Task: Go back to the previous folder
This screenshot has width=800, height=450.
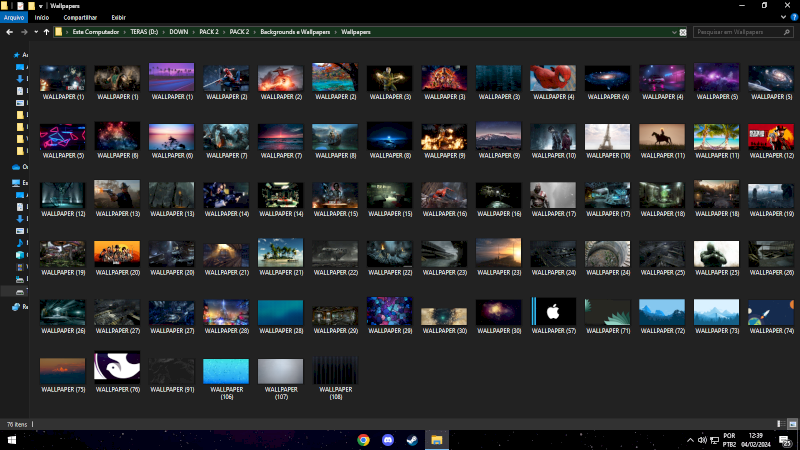Action: click(x=9, y=32)
